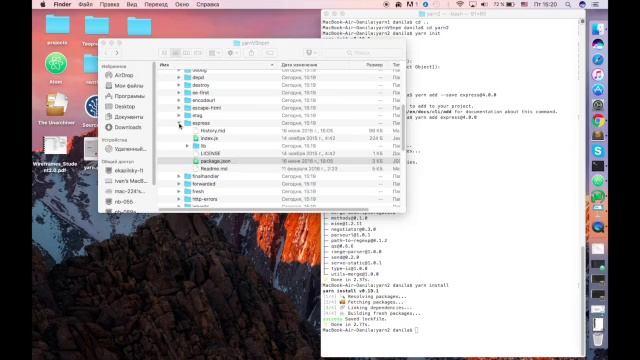Expand the finalhandler folder

pos(178,176)
